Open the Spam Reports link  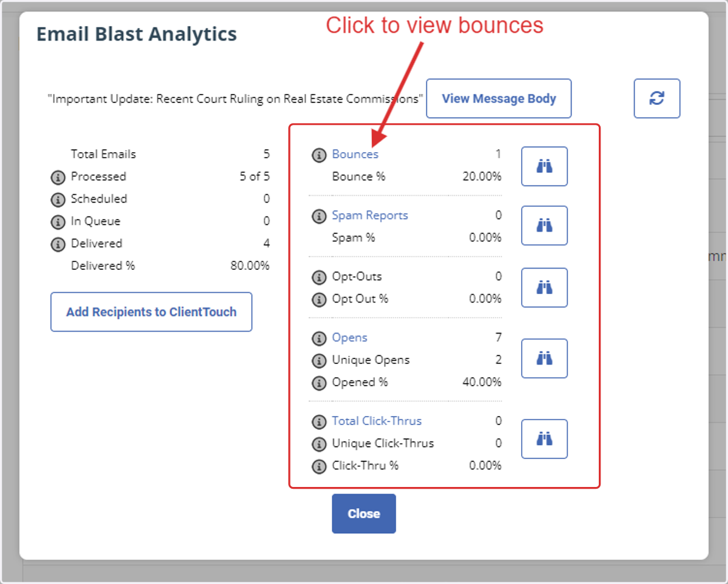(x=370, y=215)
